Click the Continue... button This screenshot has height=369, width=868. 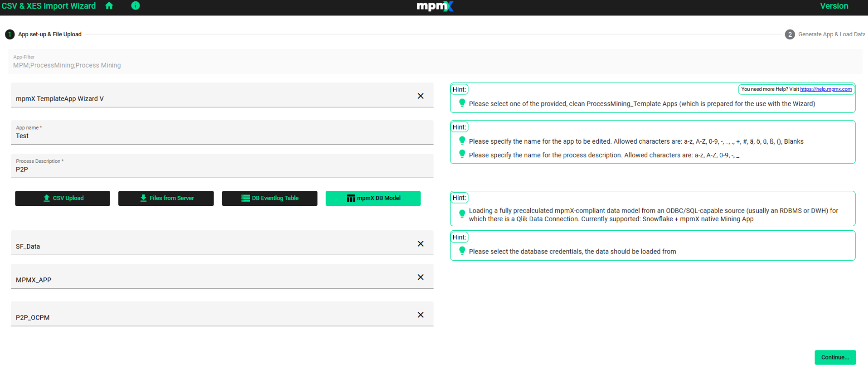coord(835,357)
